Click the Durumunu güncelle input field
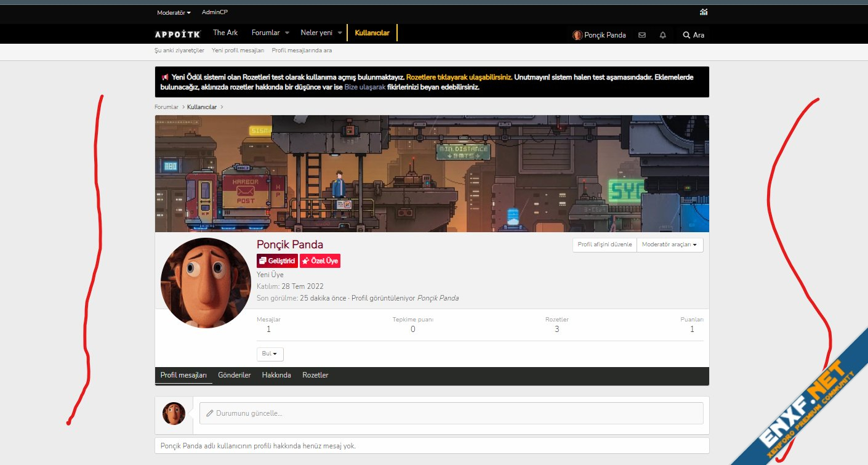The image size is (868, 465). click(x=451, y=413)
